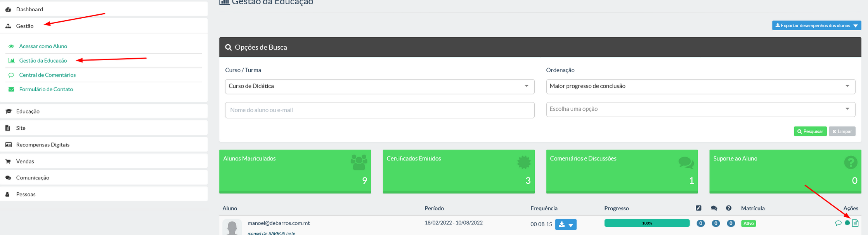Viewport: 868px width, 235px height.
Task: Click the pencil edit column header icon
Action: click(x=698, y=208)
